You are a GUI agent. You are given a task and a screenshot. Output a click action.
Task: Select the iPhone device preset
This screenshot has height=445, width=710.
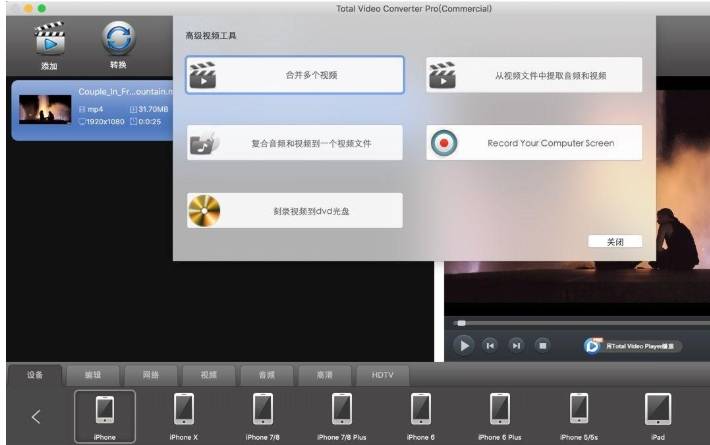pos(105,416)
